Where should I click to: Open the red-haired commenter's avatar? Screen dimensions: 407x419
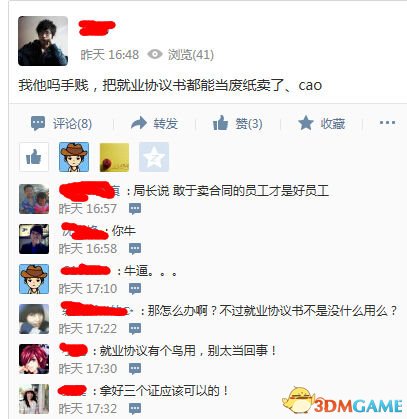click(x=34, y=359)
